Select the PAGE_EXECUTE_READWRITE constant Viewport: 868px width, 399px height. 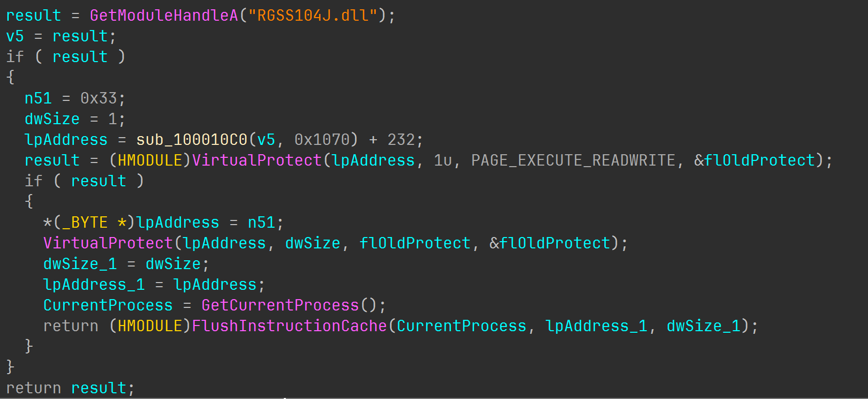[x=573, y=160]
